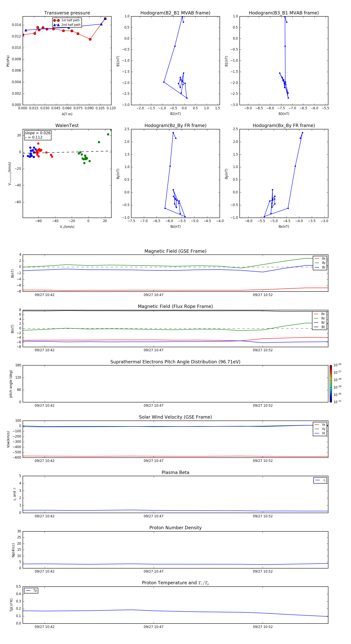The width and height of the screenshot is (351, 644).
Task: Click the 'Vsw(km/s)' axis label
Action: tap(8, 439)
